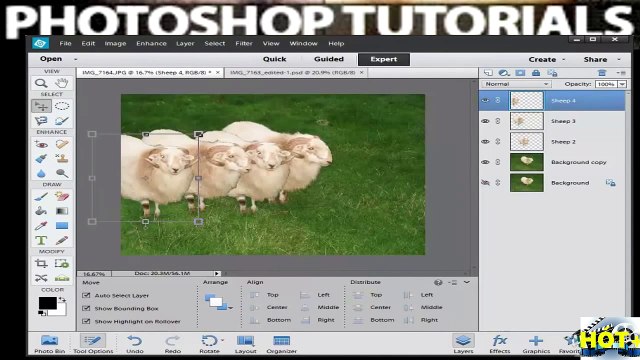The width and height of the screenshot is (640, 360).
Task: Open the blend mode Normal dropdown
Action: click(x=516, y=84)
